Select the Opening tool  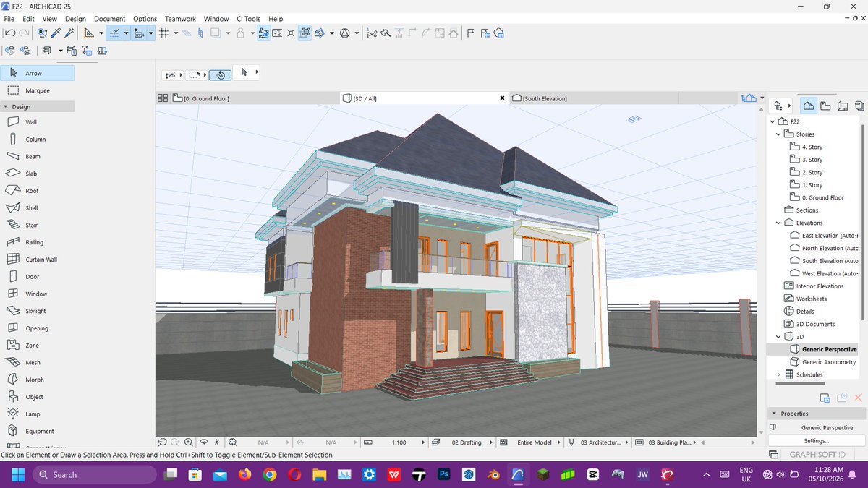tap(38, 328)
